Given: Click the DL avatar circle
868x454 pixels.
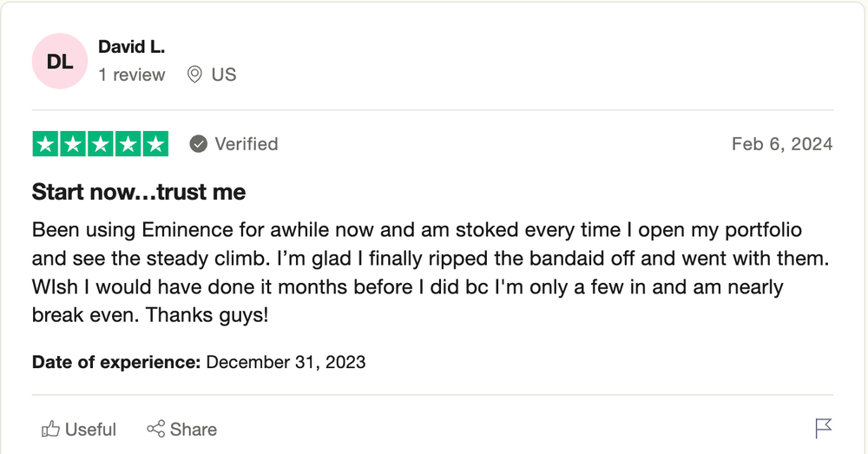Looking at the screenshot, I should (60, 62).
